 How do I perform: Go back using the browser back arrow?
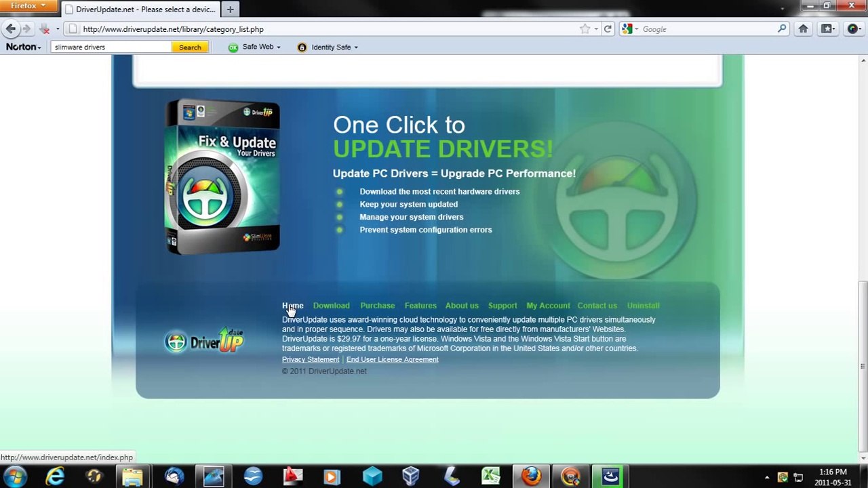tap(10, 29)
